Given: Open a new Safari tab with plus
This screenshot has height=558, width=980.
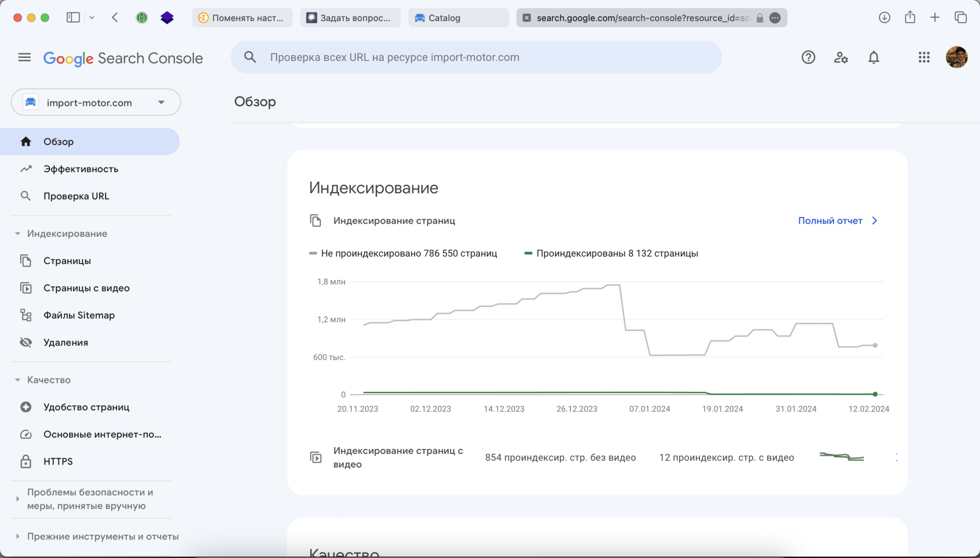Looking at the screenshot, I should point(935,17).
